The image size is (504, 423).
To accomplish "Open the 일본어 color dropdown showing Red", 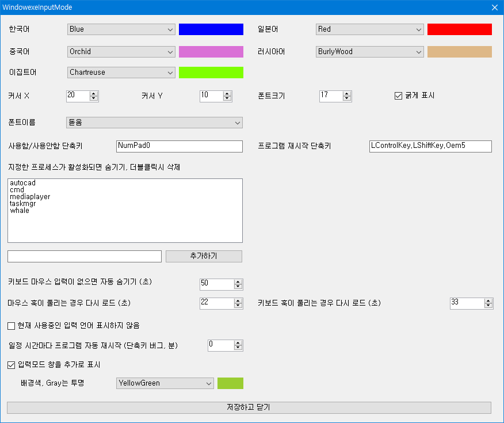I will [369, 29].
